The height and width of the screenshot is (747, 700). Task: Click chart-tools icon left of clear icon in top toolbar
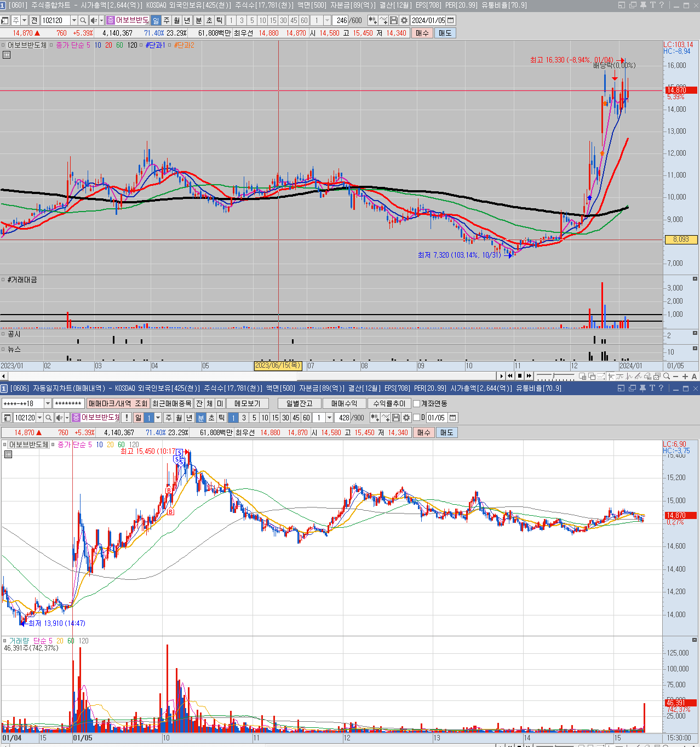pyautogui.click(x=373, y=20)
